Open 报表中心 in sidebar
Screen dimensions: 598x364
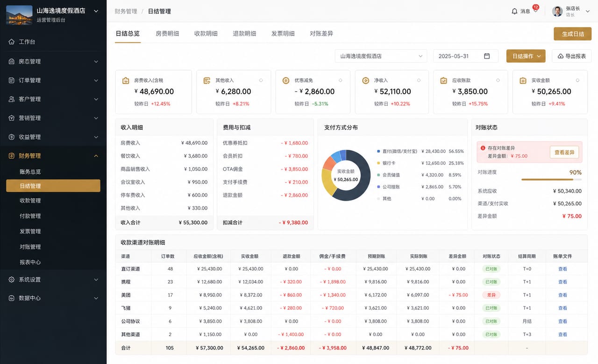30,262
